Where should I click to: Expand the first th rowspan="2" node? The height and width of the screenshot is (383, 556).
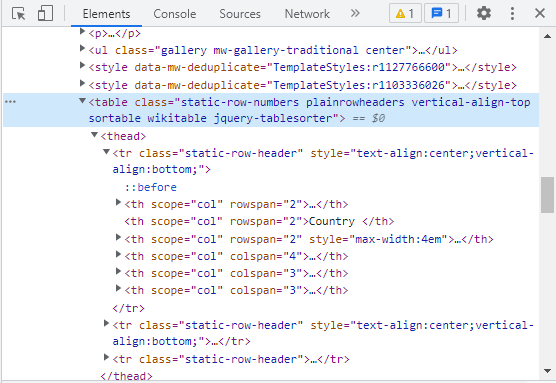[x=118, y=202]
